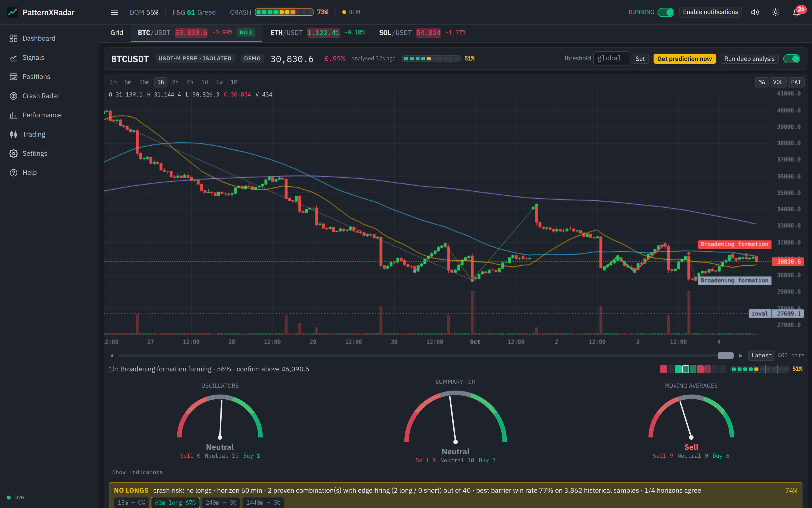Viewport: 812px width, 508px height.
Task: Open the hamburger menu icon
Action: click(114, 12)
